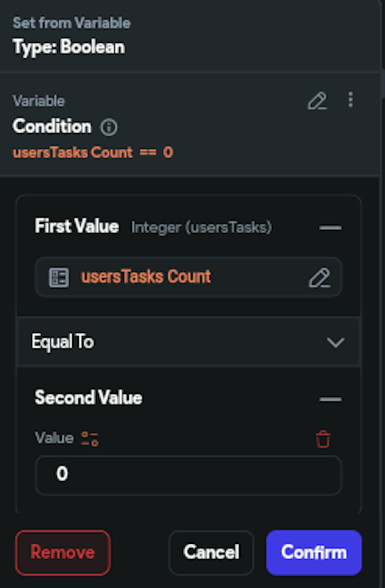
Task: Click the Set from Variable header
Action: coord(72,23)
